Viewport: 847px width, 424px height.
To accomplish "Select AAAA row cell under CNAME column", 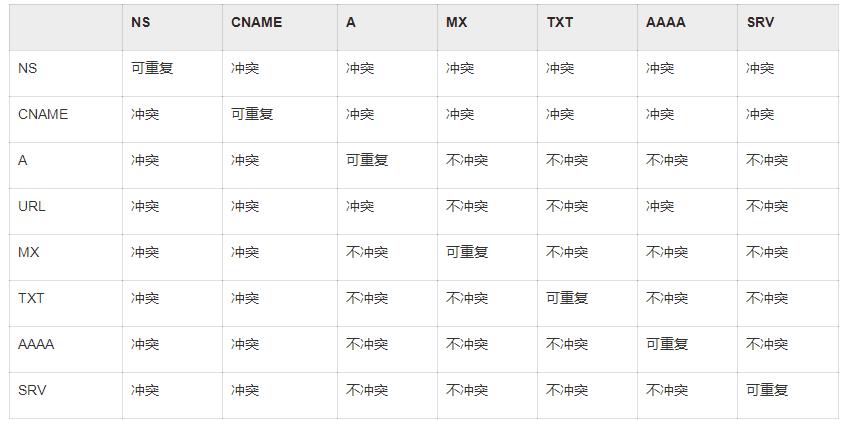I will 245,344.
